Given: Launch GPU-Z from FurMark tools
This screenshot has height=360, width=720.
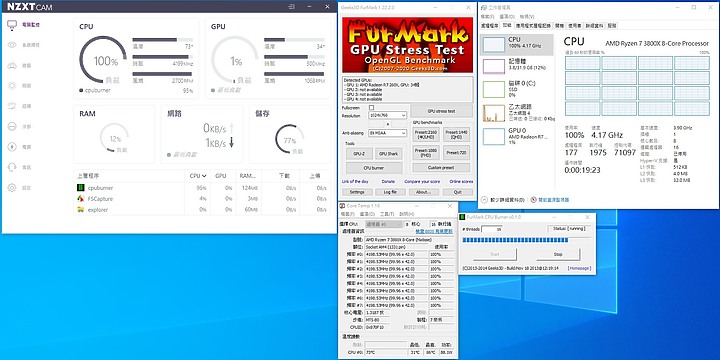Looking at the screenshot, I should 359,154.
